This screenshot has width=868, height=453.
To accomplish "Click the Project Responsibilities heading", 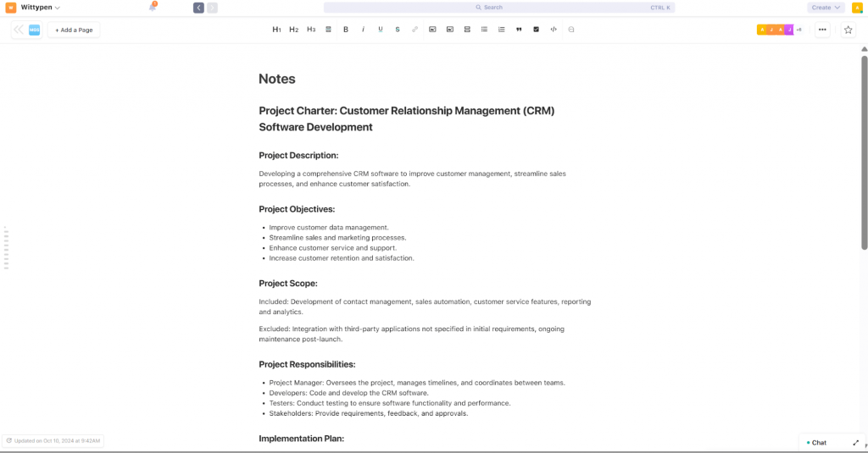I will tap(307, 364).
